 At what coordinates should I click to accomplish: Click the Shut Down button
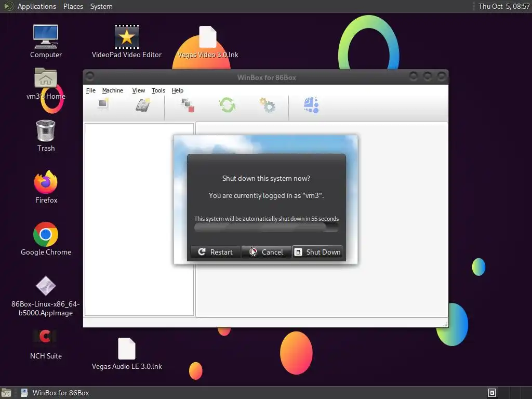317,252
